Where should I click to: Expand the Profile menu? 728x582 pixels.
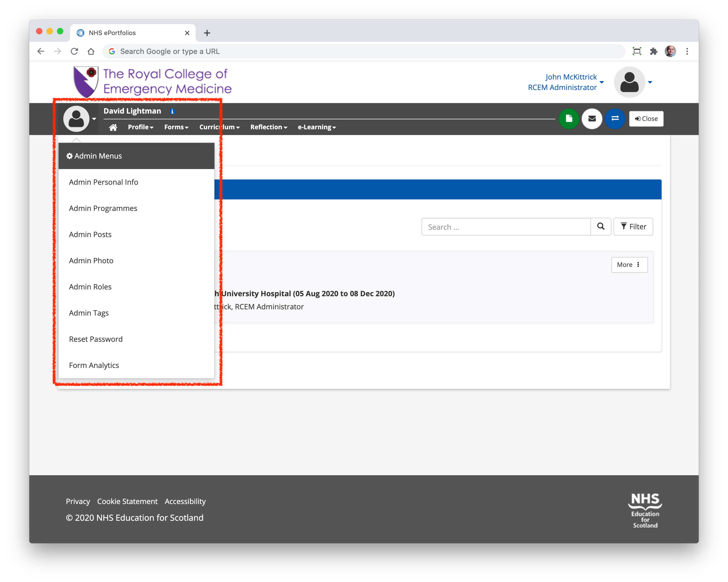tap(140, 127)
